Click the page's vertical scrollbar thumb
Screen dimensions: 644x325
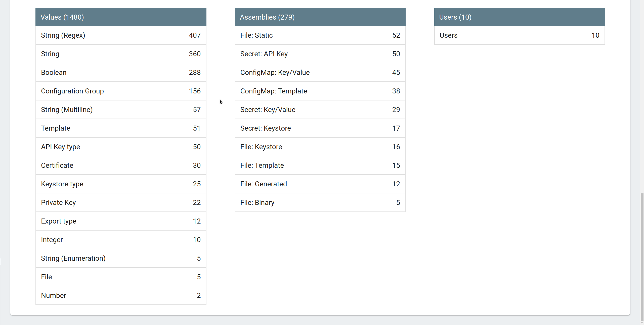point(642,256)
